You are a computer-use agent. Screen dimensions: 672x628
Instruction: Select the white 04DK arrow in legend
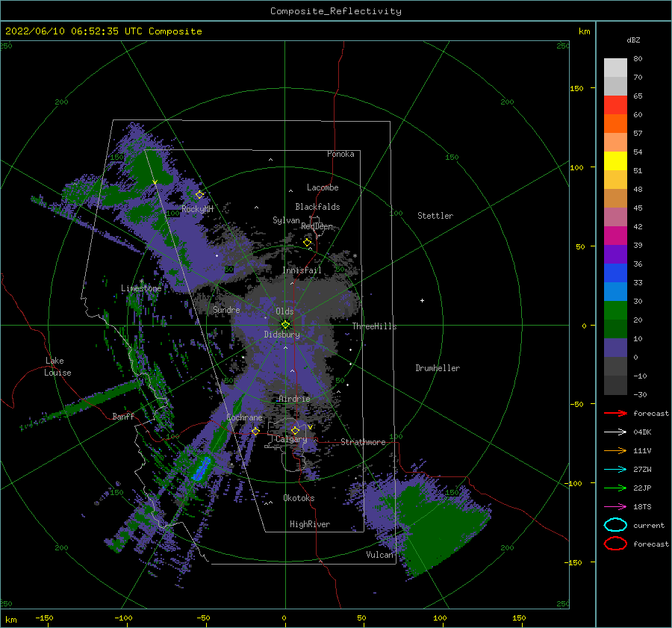[615, 432]
